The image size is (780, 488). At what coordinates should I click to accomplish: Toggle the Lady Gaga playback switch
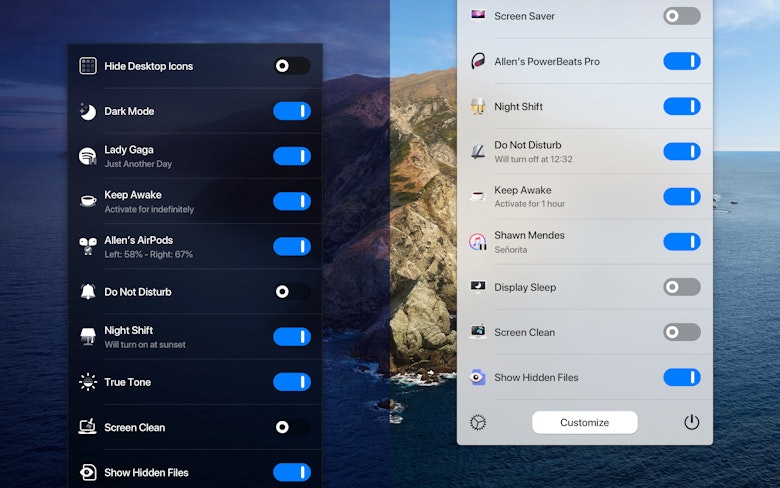[x=292, y=156]
